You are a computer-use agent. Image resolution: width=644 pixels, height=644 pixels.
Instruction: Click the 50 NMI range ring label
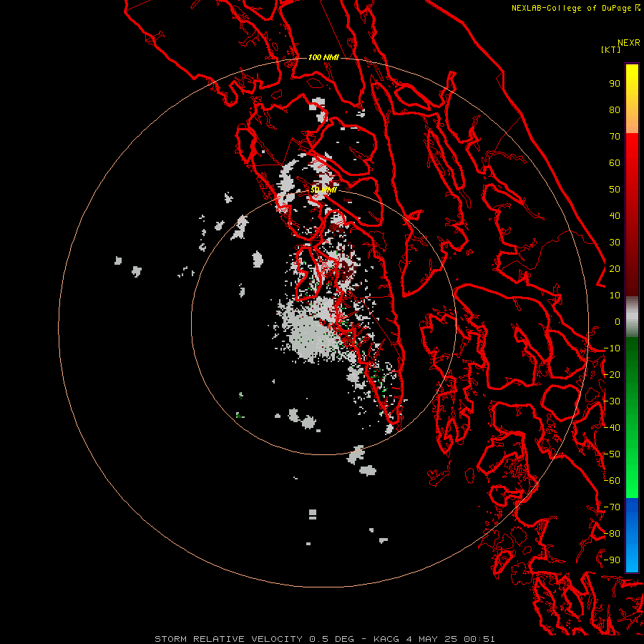point(323,190)
